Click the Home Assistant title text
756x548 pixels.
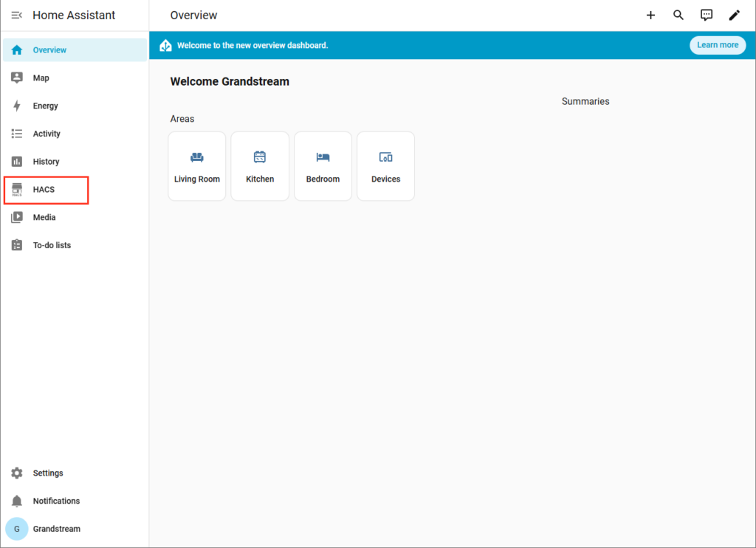[x=74, y=16]
